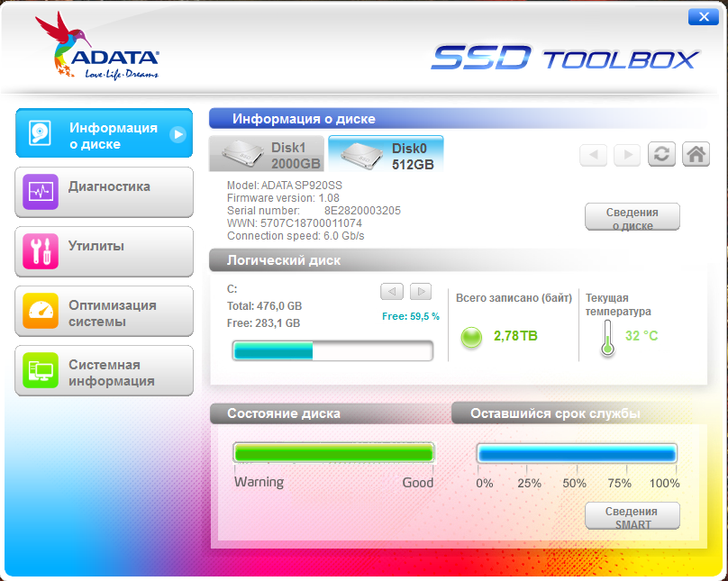Close the SSD Toolbox window
The height and width of the screenshot is (581, 728).
point(704,17)
